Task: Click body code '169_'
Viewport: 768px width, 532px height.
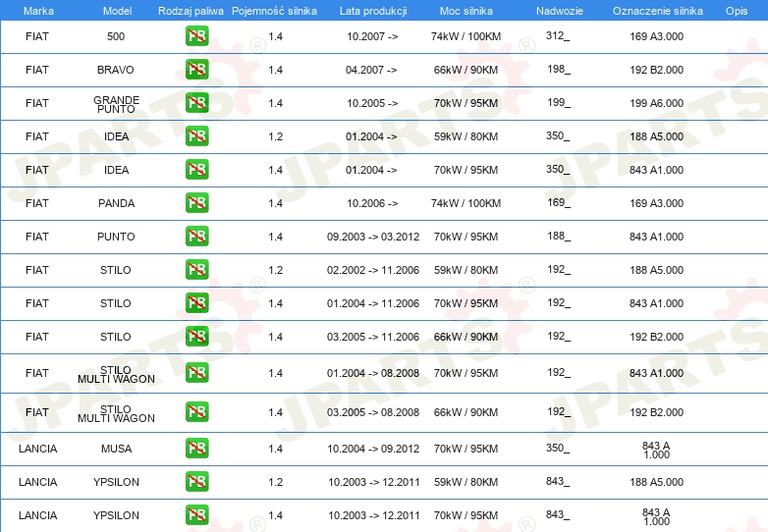Action: pyautogui.click(x=559, y=202)
